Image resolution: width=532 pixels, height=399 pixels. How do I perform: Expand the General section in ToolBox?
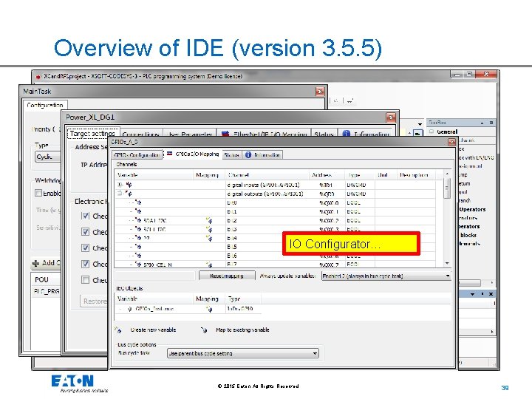[x=432, y=132]
